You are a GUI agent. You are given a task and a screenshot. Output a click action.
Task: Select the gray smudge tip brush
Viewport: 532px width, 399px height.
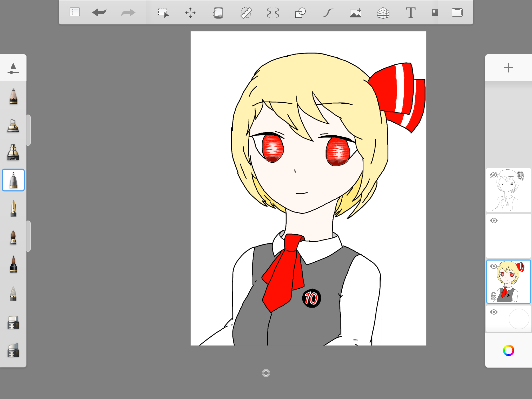click(13, 294)
